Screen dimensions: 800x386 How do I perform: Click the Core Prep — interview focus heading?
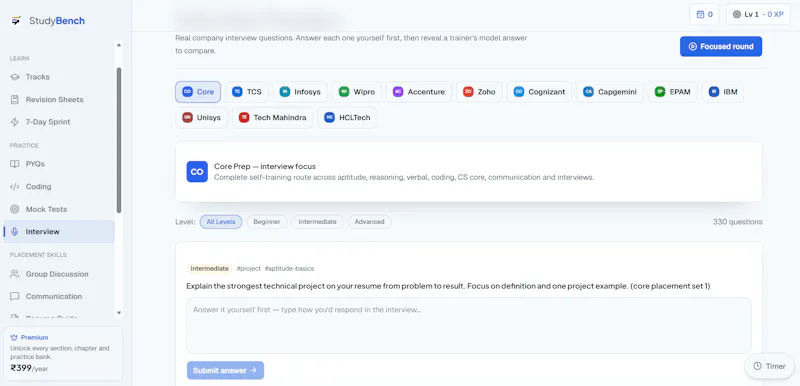coord(265,167)
